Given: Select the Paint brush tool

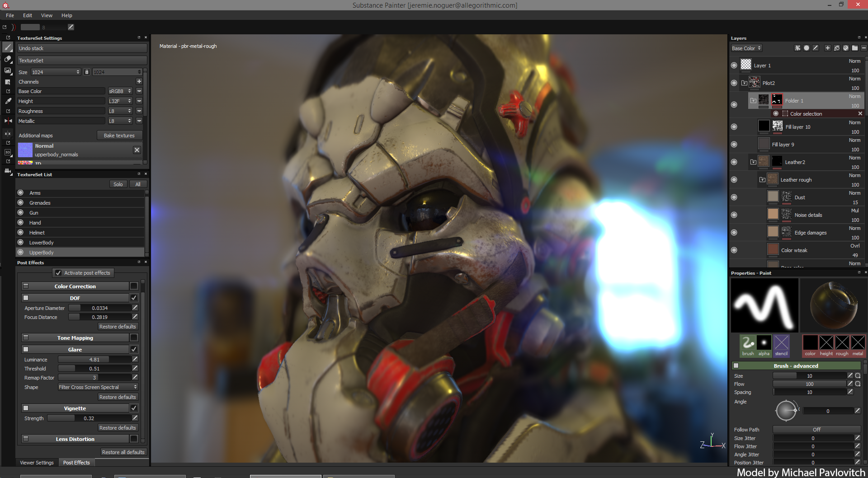Looking at the screenshot, I should [8, 48].
